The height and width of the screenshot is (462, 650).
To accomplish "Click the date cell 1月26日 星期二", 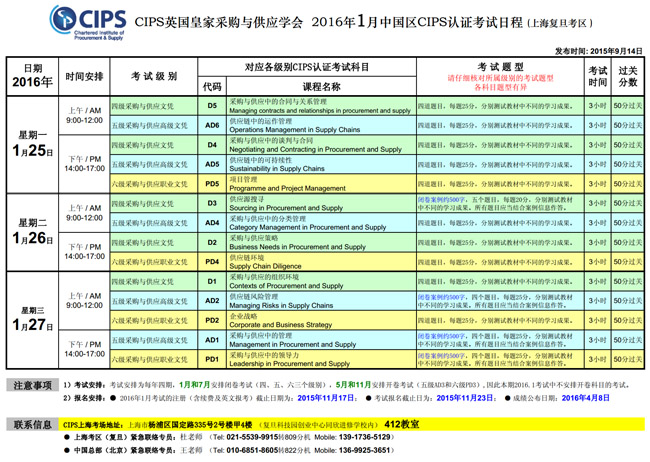I will [32, 232].
